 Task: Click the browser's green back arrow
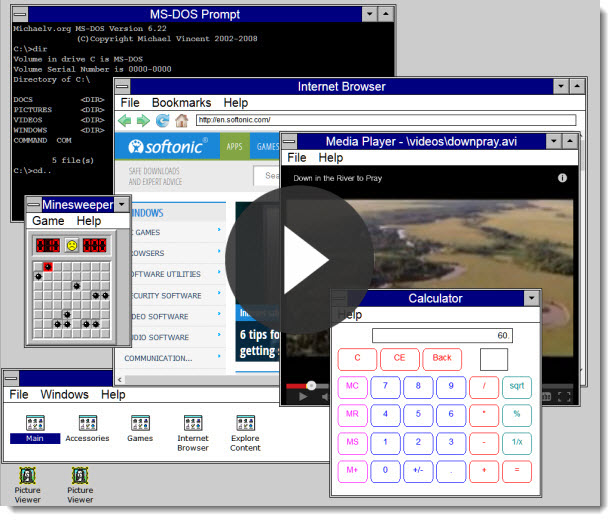(x=125, y=120)
